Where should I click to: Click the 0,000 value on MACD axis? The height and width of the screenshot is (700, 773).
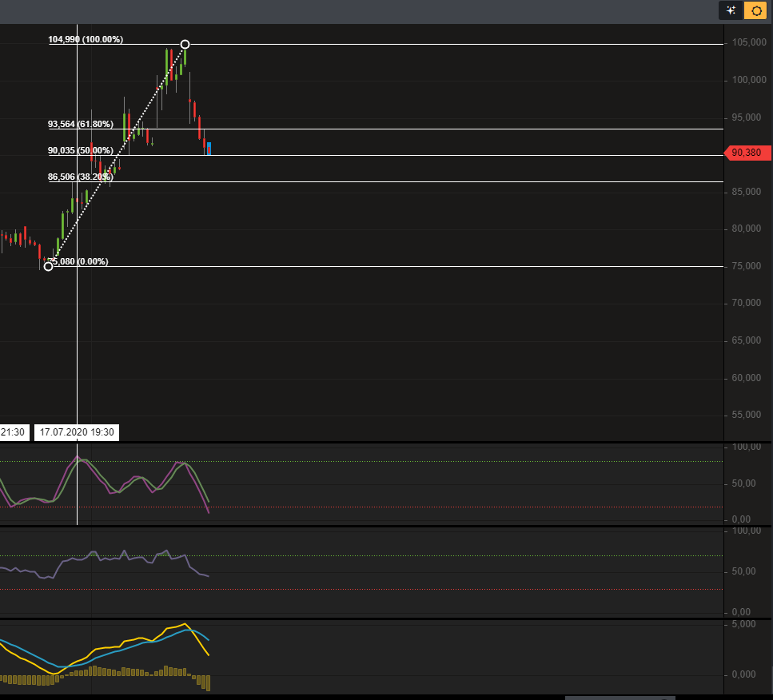click(x=744, y=674)
